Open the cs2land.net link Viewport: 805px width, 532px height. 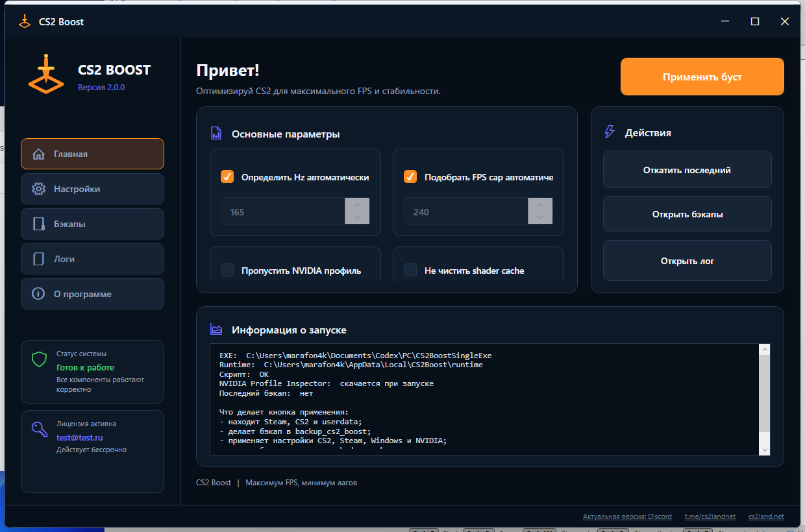(766, 516)
